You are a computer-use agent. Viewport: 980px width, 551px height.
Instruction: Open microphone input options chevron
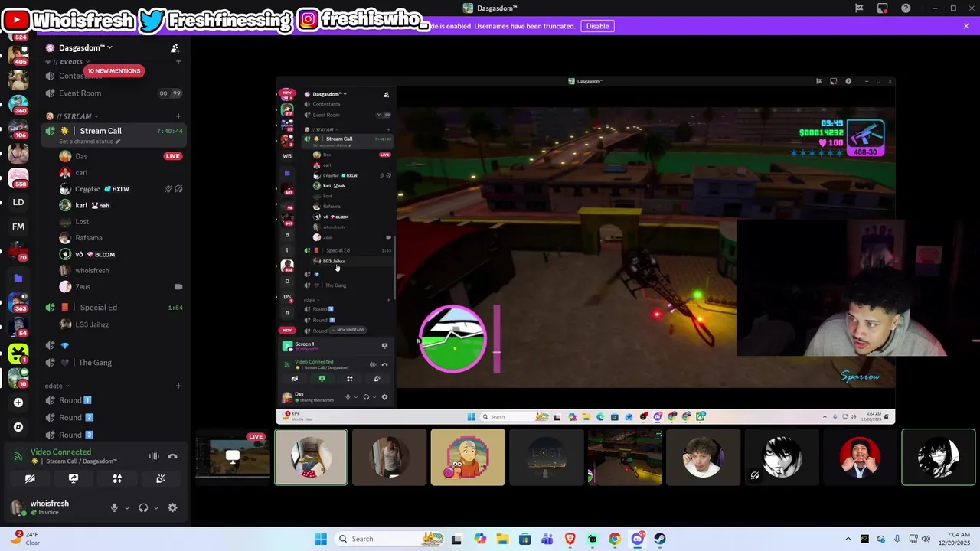(x=127, y=507)
